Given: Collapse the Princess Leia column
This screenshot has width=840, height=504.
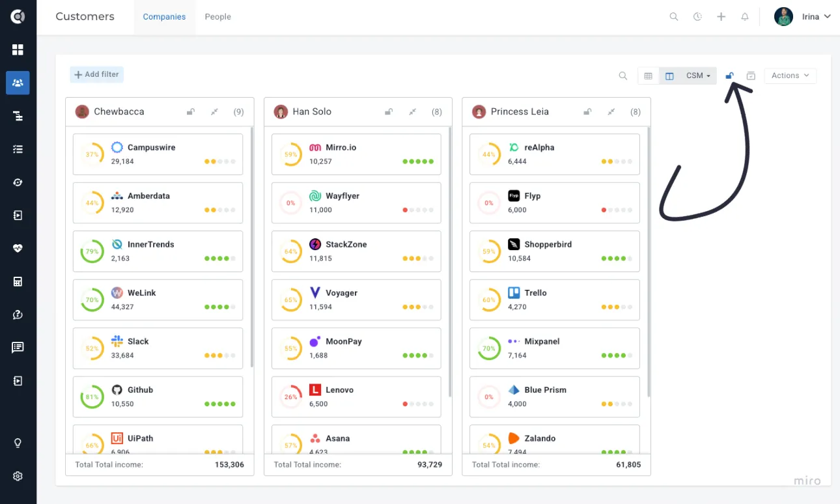Looking at the screenshot, I should point(611,112).
